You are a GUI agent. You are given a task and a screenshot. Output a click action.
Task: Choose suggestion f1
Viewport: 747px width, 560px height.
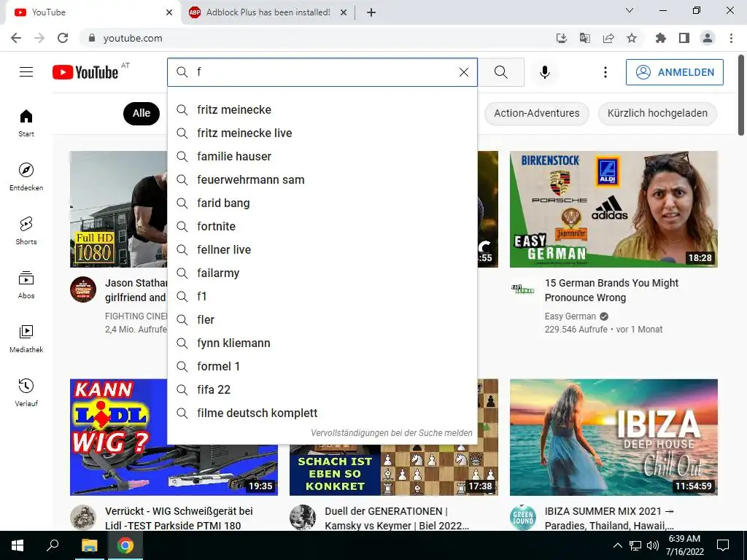pos(322,296)
